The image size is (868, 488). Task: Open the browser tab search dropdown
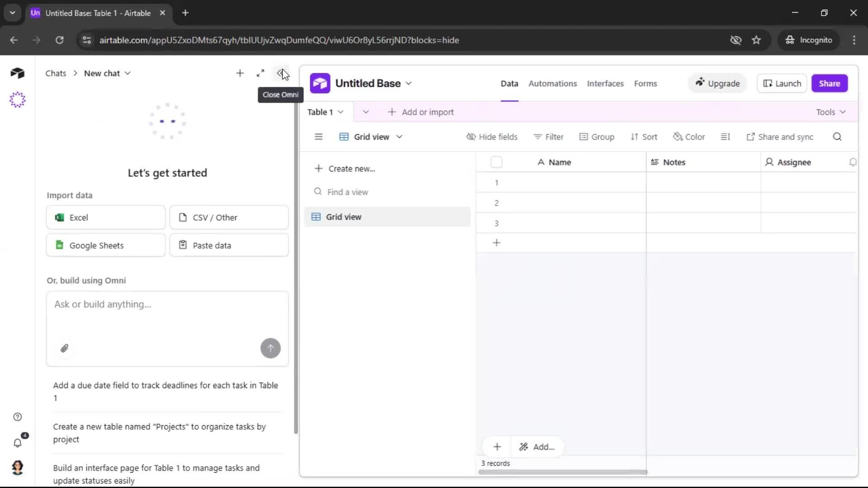click(x=12, y=13)
